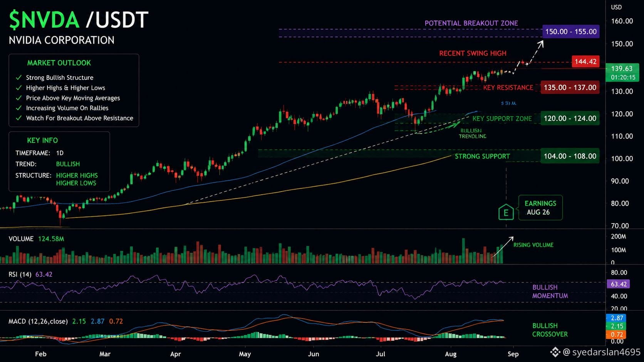This screenshot has width=644, height=362.
Task: Click the purple 63.42 RSI axis tag
Action: [618, 284]
